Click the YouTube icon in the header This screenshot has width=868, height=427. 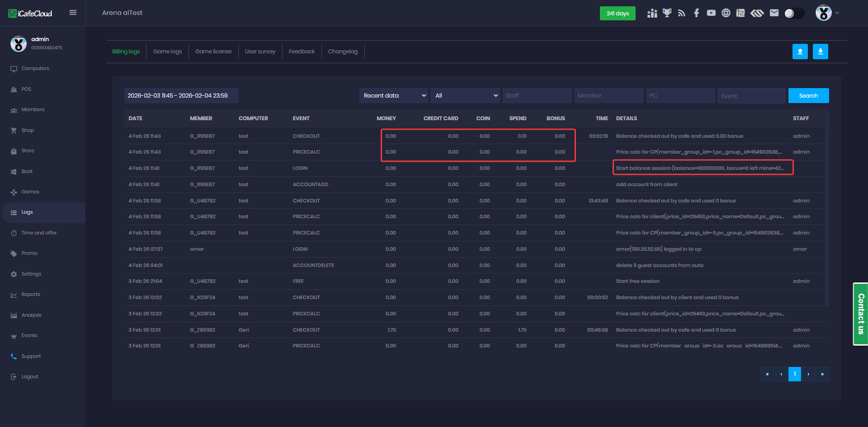click(x=711, y=13)
